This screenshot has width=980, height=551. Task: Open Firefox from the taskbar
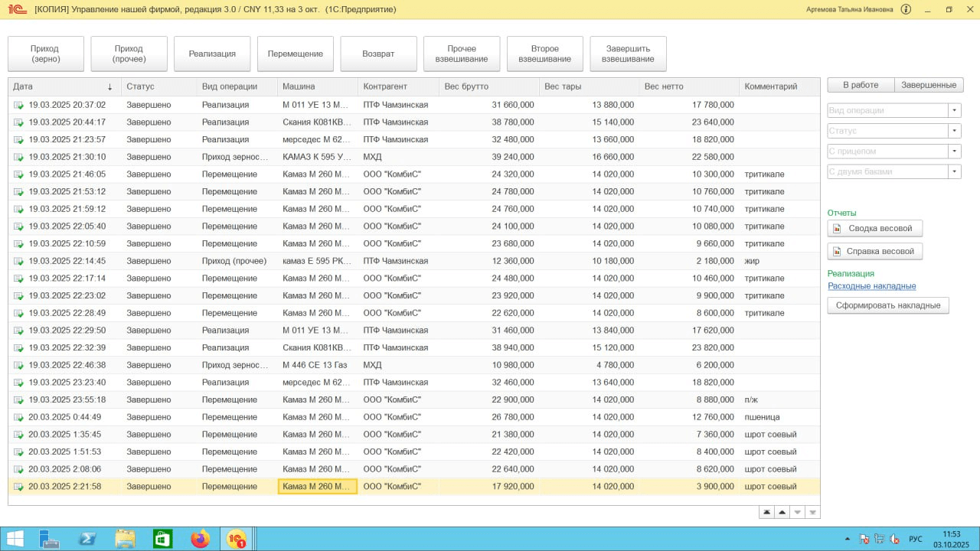200,539
